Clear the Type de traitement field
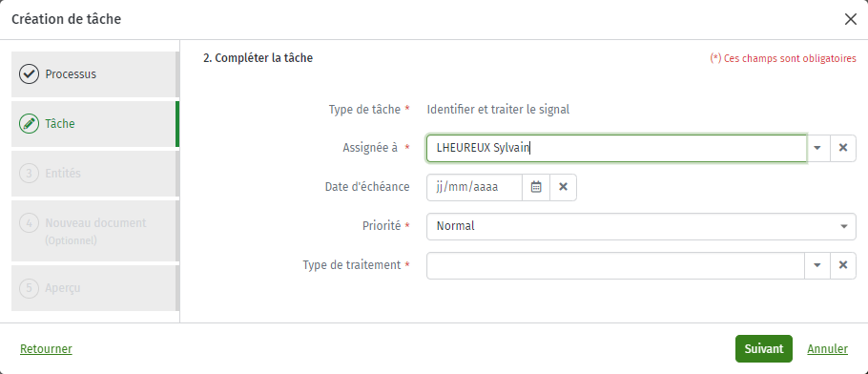Viewport: 868px width, 374px height. coord(843,265)
